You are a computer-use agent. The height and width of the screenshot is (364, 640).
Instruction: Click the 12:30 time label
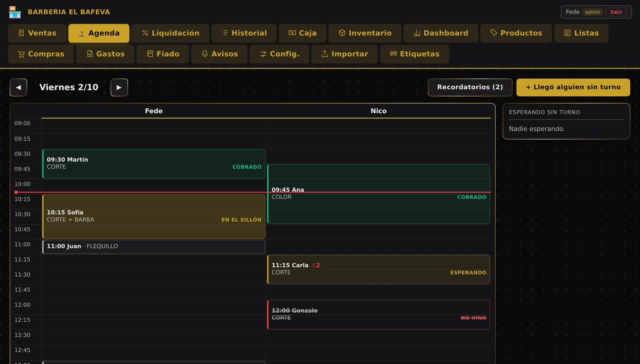[22, 335]
